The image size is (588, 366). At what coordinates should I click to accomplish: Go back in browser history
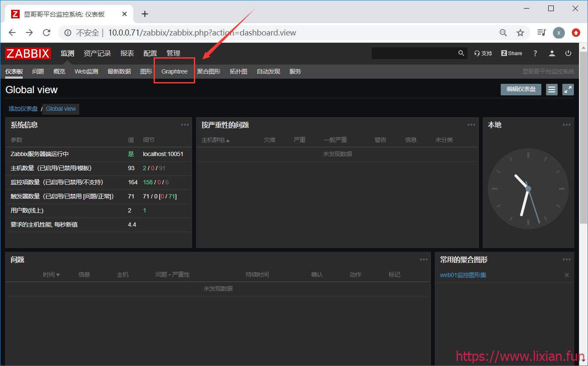tap(12, 32)
